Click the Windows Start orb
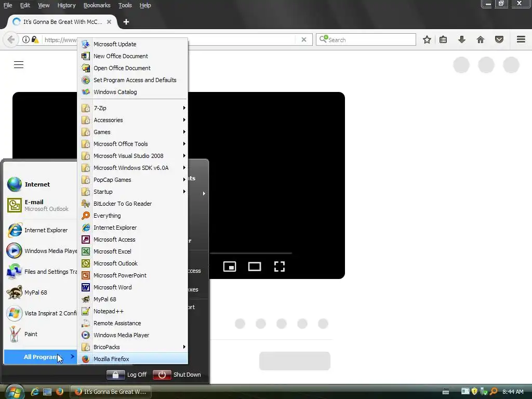 (14, 392)
